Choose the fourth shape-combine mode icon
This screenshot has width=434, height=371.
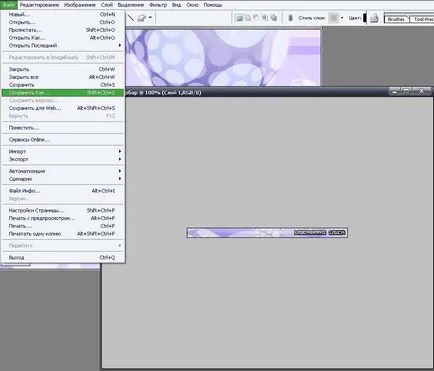(x=265, y=18)
